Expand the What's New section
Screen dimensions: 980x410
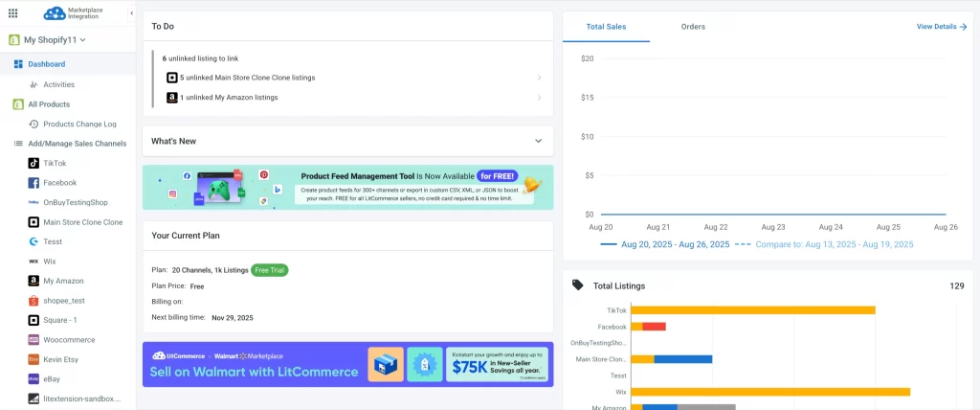coord(348,141)
